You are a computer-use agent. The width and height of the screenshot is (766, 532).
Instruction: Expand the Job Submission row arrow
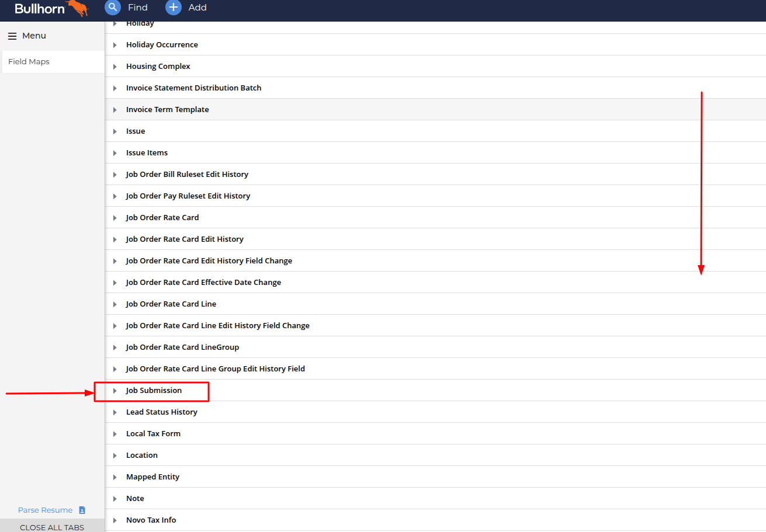click(115, 391)
